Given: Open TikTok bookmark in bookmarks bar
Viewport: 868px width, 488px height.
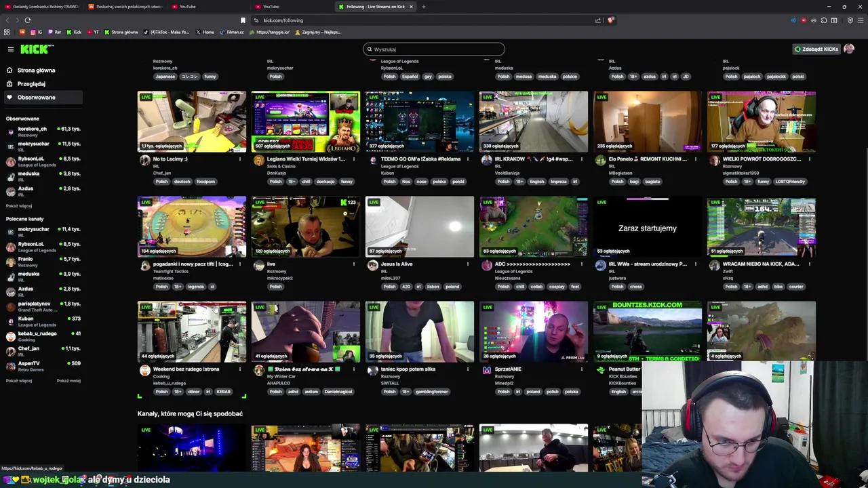Looking at the screenshot, I should tap(167, 32).
